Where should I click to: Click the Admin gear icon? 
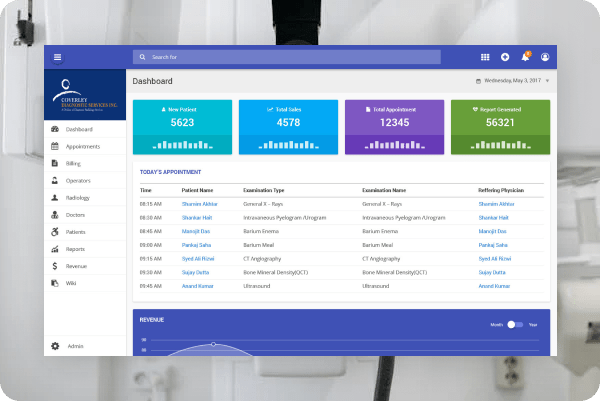pyautogui.click(x=55, y=346)
